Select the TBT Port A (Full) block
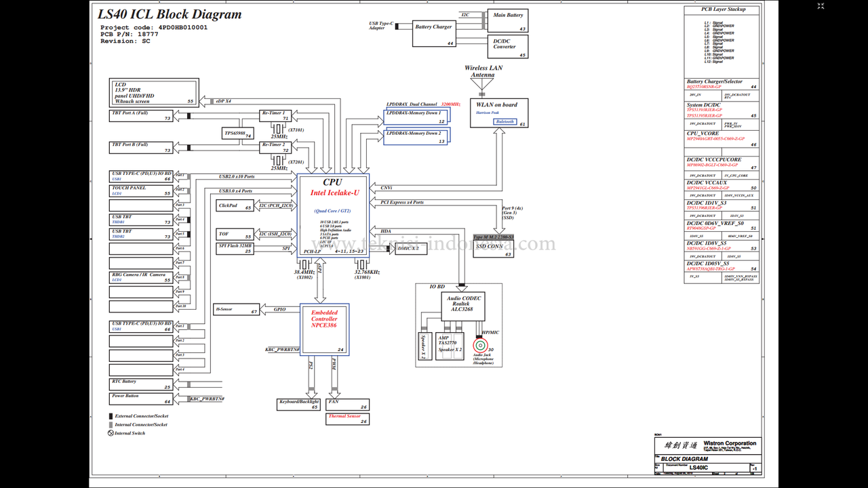The image size is (868, 488). 141,116
